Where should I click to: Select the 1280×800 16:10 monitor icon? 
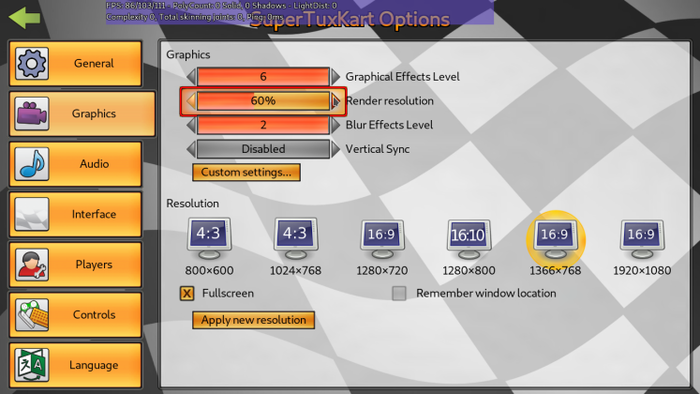coord(469,239)
